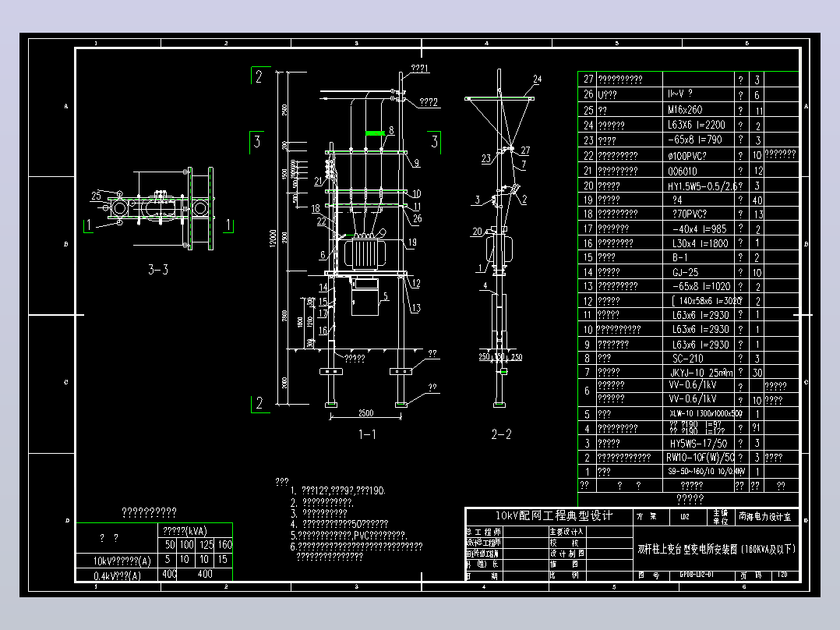Screen dimensions: 840x630
Task: Select '250 350 250' dimension in view 2-2
Action: pos(499,356)
